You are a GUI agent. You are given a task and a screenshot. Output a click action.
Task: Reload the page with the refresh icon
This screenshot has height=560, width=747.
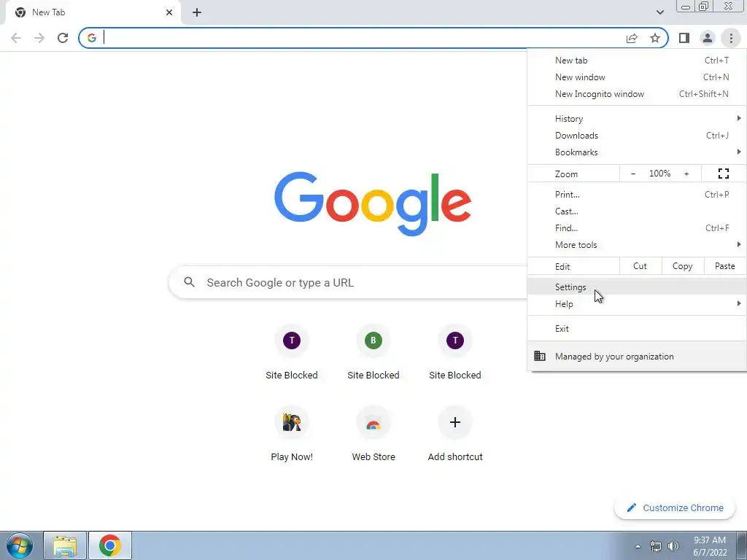63,38
